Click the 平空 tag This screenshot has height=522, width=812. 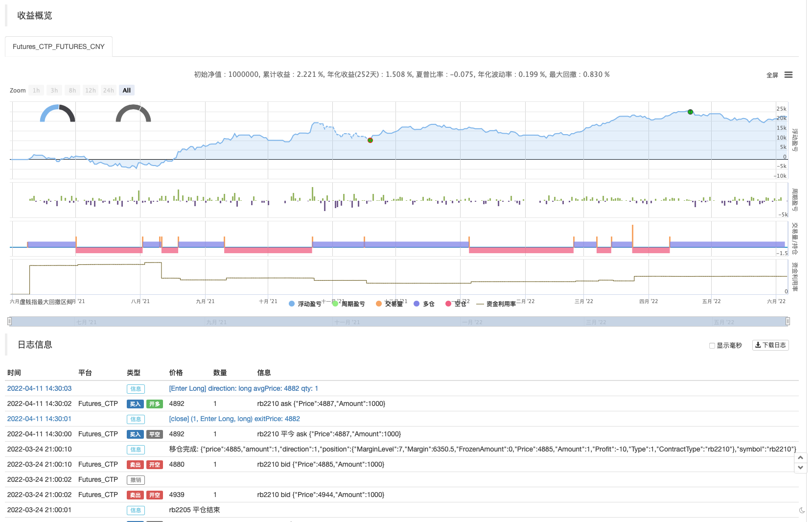click(155, 434)
